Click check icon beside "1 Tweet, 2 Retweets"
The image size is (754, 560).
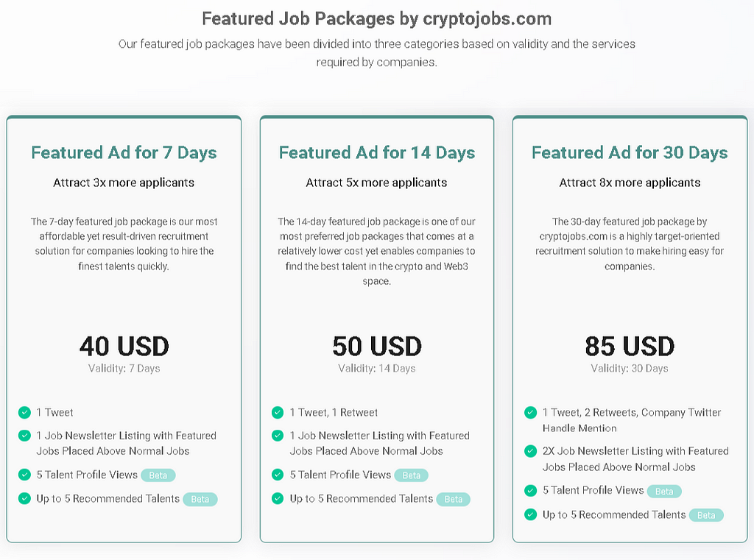tap(530, 412)
